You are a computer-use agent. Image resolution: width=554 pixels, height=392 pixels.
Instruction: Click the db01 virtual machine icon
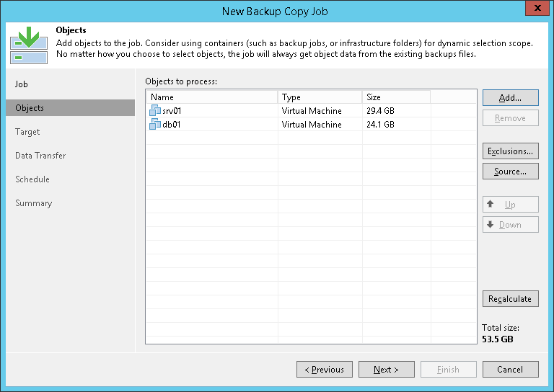click(155, 124)
